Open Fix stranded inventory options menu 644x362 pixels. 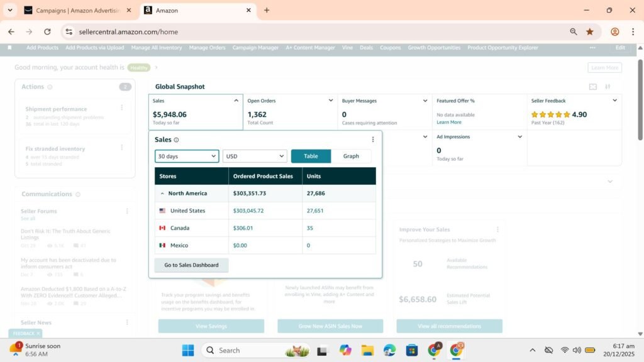point(121,147)
